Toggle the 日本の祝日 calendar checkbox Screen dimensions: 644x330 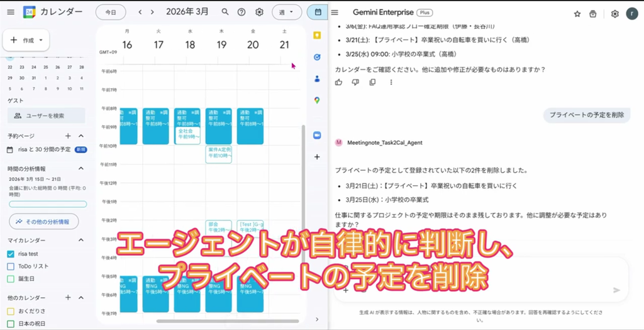point(11,324)
